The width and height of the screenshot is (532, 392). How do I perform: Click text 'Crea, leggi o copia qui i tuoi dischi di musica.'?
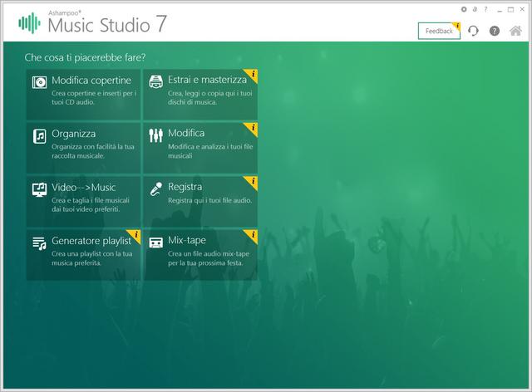tap(210, 97)
